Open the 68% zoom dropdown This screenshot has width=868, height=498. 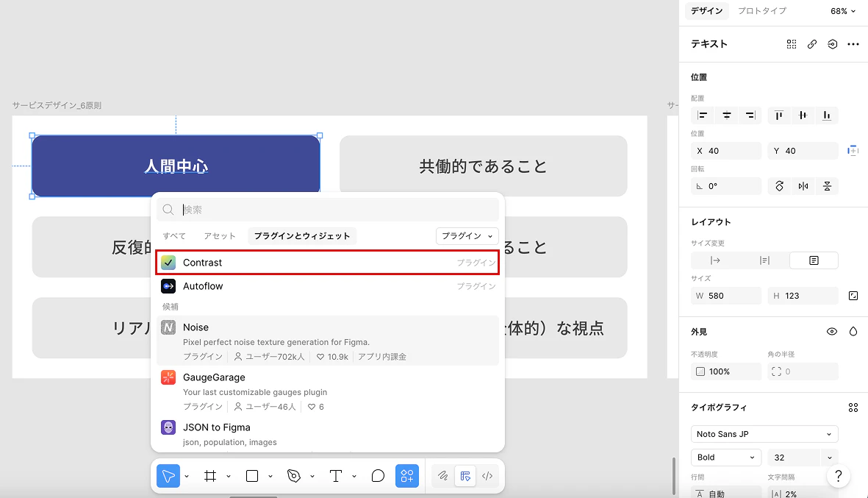[842, 11]
